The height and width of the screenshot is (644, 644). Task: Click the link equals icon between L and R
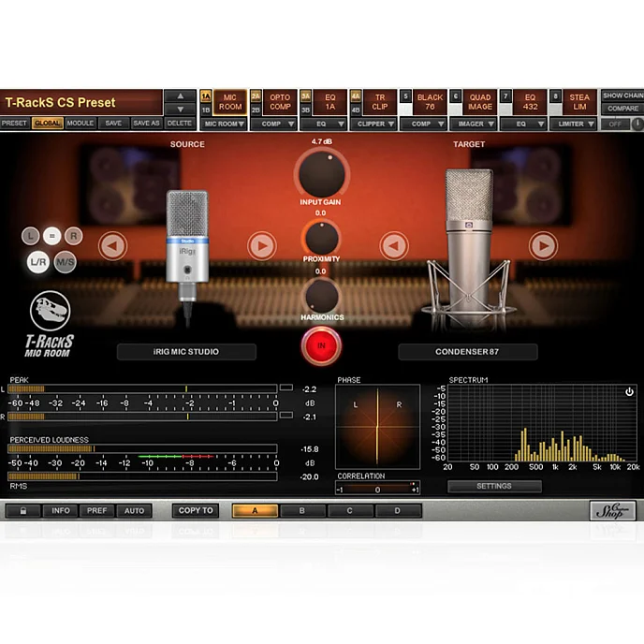pyautogui.click(x=52, y=237)
